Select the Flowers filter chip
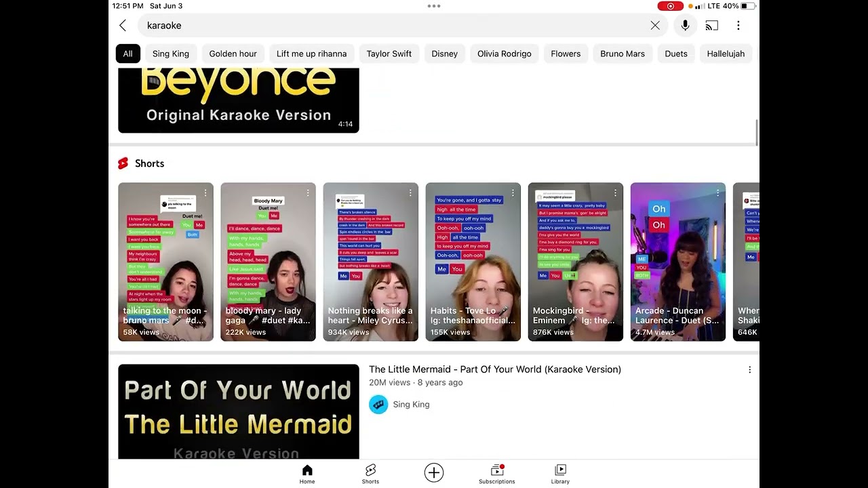This screenshot has height=488, width=868. point(566,54)
